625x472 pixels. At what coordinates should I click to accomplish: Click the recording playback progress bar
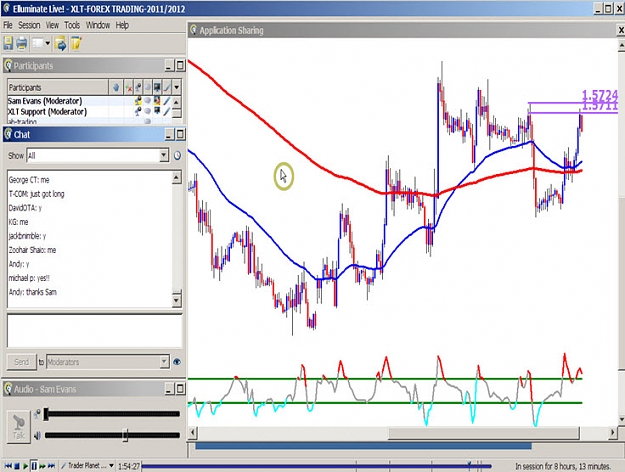pos(317,466)
